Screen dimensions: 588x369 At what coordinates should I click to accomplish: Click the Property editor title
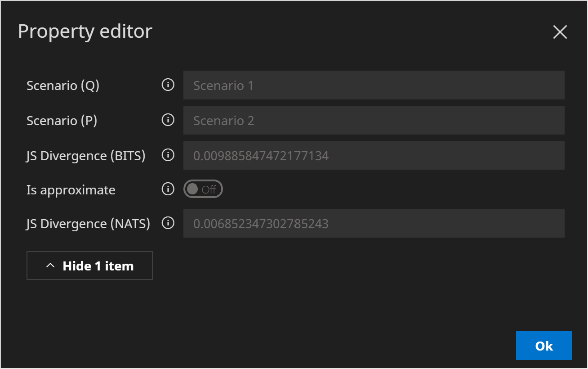(85, 31)
